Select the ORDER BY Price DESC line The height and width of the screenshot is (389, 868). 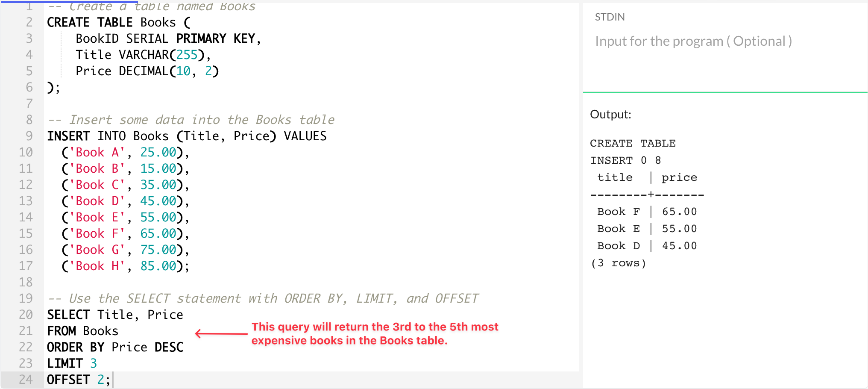(x=114, y=347)
